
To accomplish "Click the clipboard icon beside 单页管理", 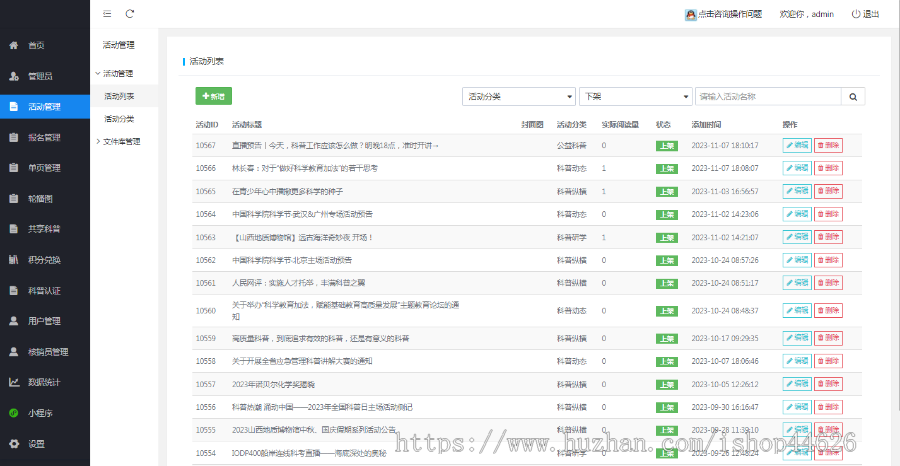I will pos(14,168).
